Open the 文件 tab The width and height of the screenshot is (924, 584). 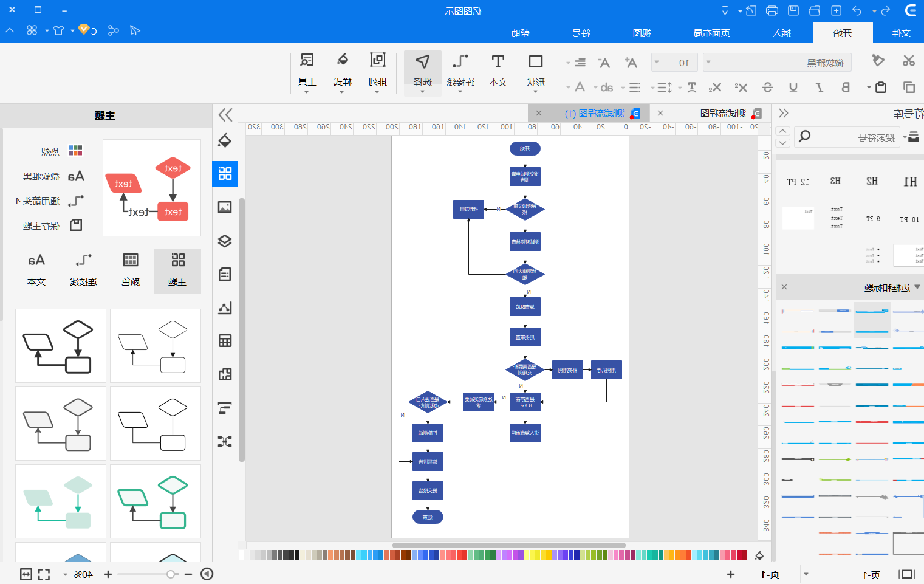(901, 33)
